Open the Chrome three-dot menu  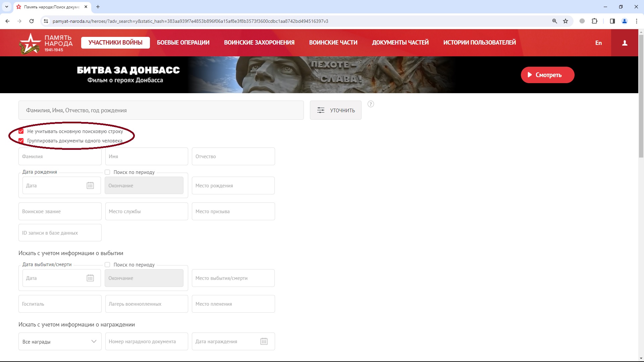click(x=636, y=21)
